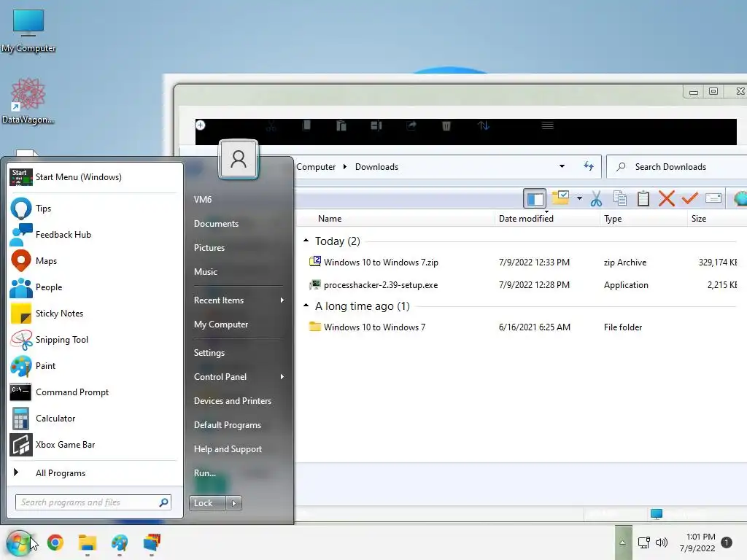Click the trash Delete icon on dark bar
Image resolution: width=747 pixels, height=560 pixels.
(446, 125)
